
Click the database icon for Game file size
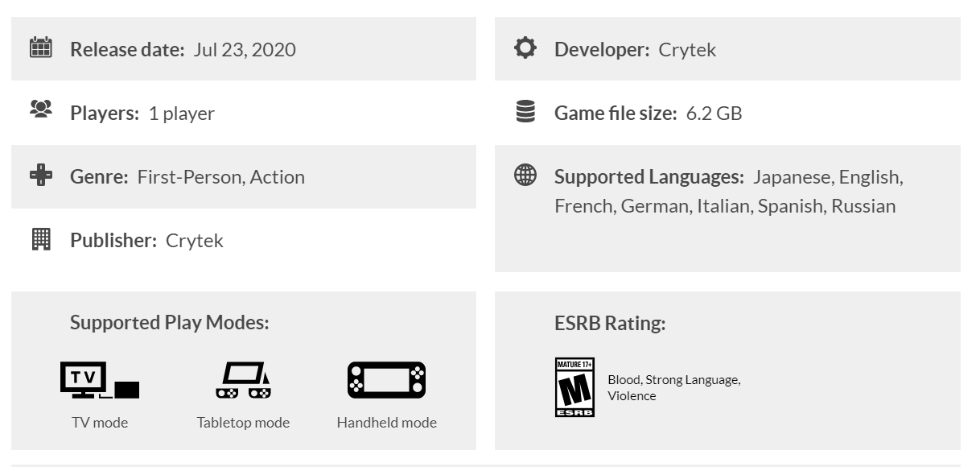pos(525,111)
